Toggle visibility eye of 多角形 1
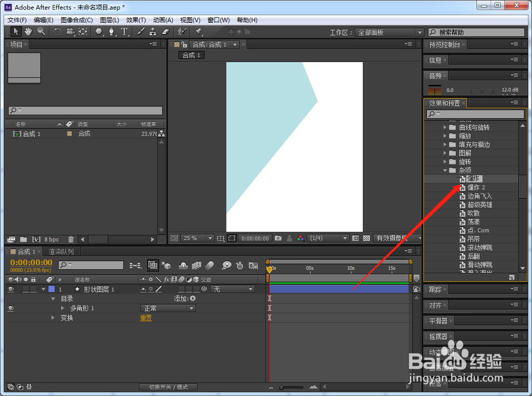 click(x=11, y=308)
